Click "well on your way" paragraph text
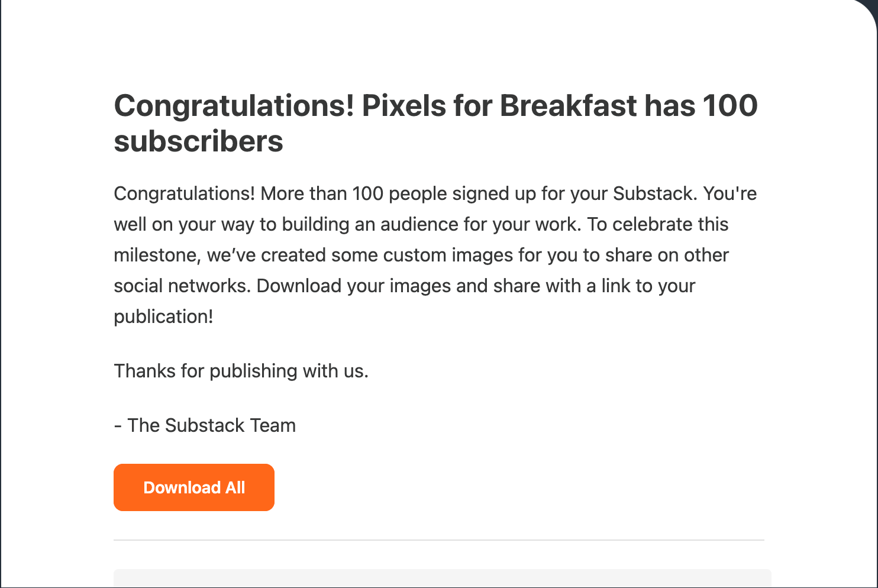The width and height of the screenshot is (878, 588). [184, 224]
